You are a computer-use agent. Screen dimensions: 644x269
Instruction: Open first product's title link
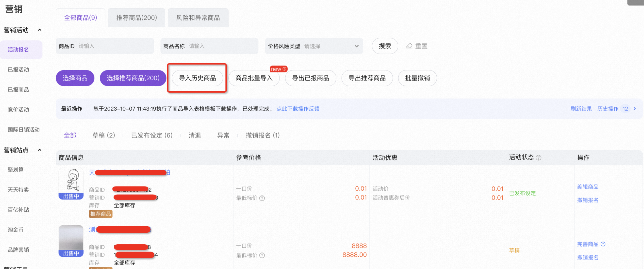pos(130,172)
